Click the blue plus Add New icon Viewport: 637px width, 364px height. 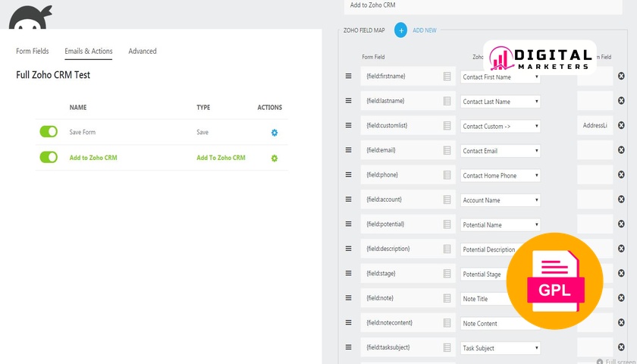(x=400, y=30)
